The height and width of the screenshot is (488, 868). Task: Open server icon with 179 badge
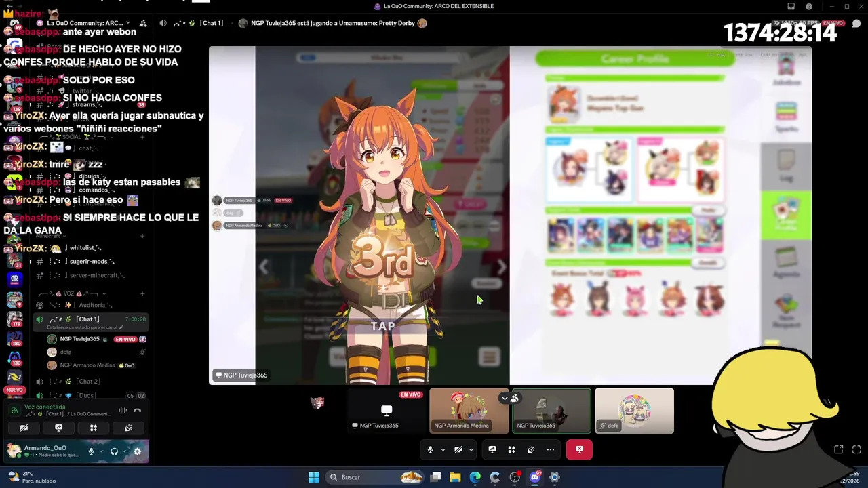[x=14, y=318]
